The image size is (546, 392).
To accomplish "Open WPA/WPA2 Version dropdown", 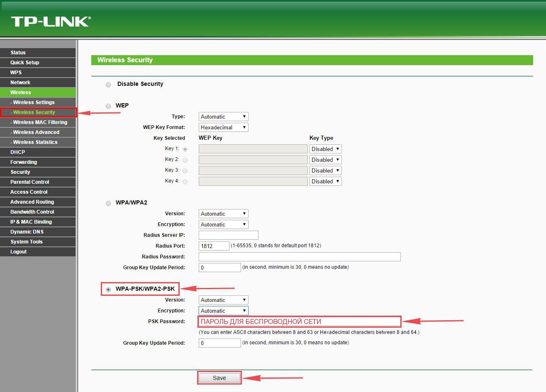I will (x=224, y=214).
